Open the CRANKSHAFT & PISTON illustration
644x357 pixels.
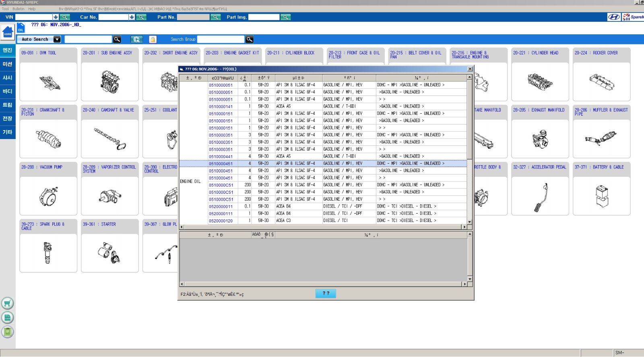(x=48, y=139)
